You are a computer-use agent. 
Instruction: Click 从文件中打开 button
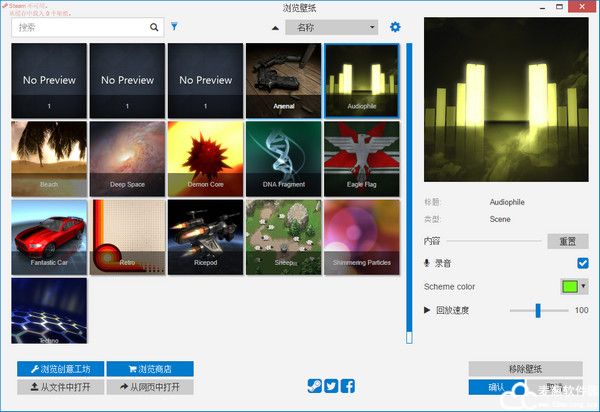[59, 387]
